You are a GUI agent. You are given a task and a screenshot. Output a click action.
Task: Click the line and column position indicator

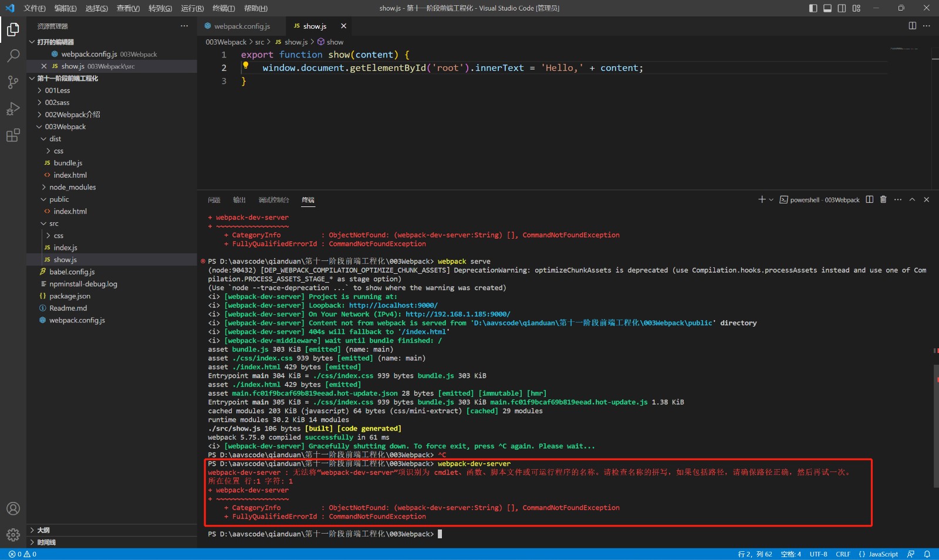point(755,554)
